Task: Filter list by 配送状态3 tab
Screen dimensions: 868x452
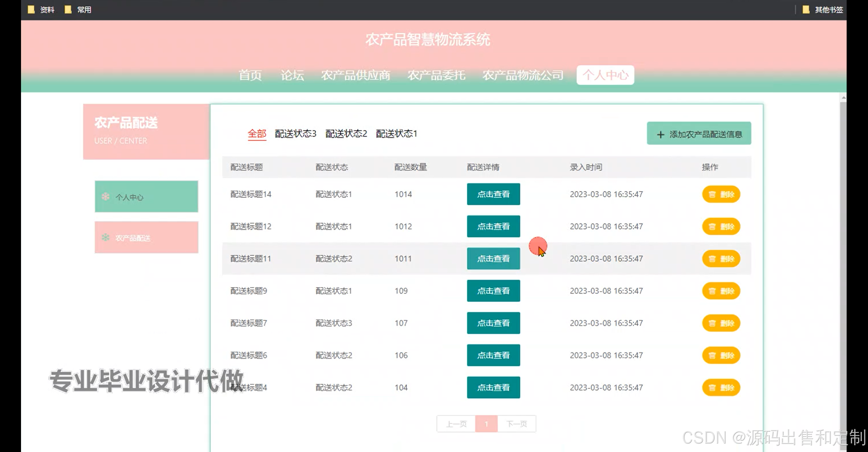Action: pos(295,134)
